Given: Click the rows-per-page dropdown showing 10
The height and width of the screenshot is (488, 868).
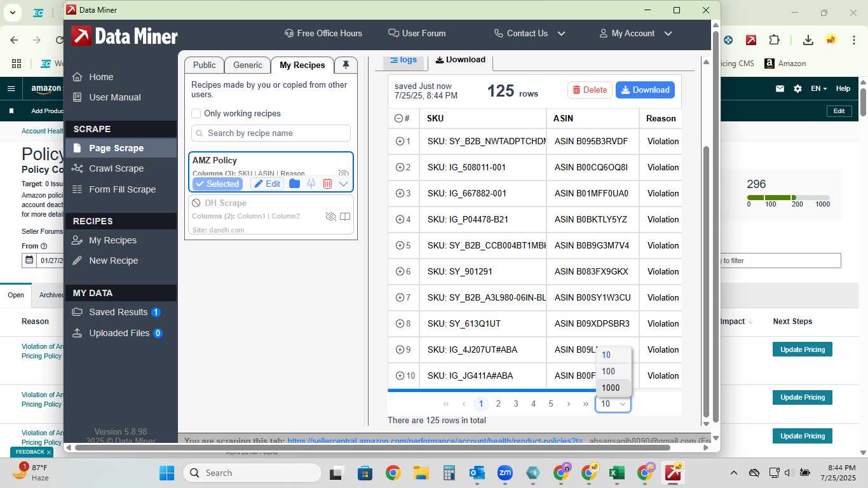Looking at the screenshot, I should pos(613,403).
